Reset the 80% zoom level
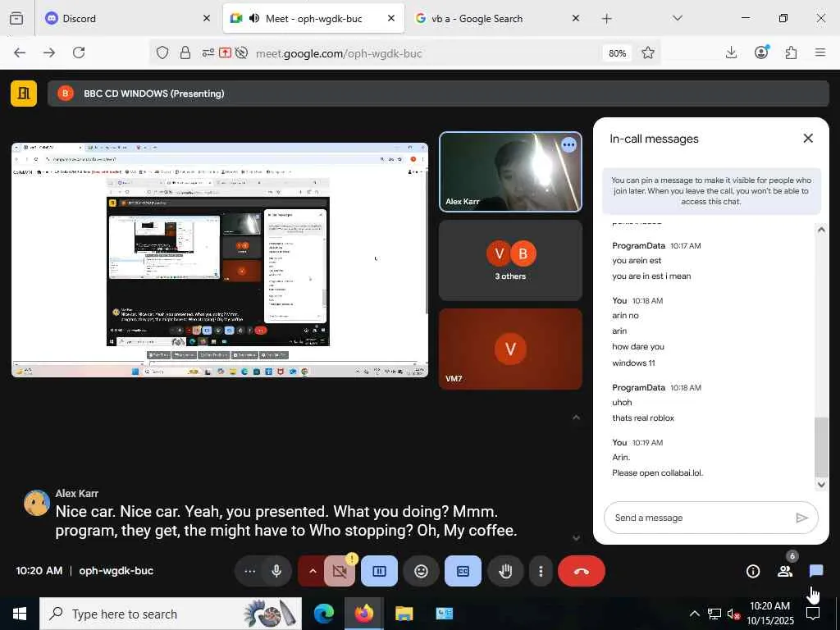 617,53
